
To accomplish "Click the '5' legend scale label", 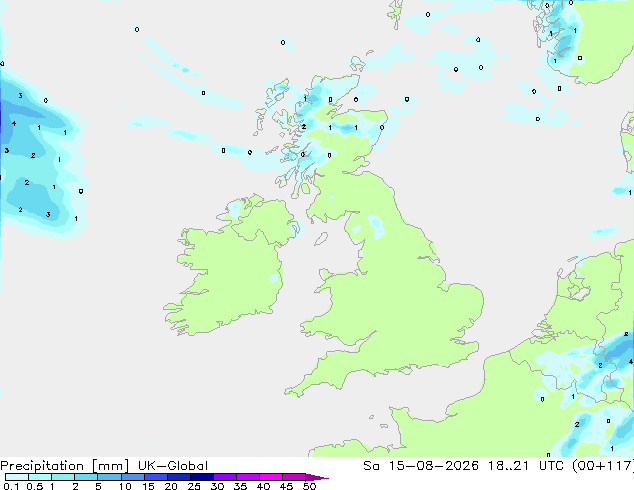I will coord(98,486).
